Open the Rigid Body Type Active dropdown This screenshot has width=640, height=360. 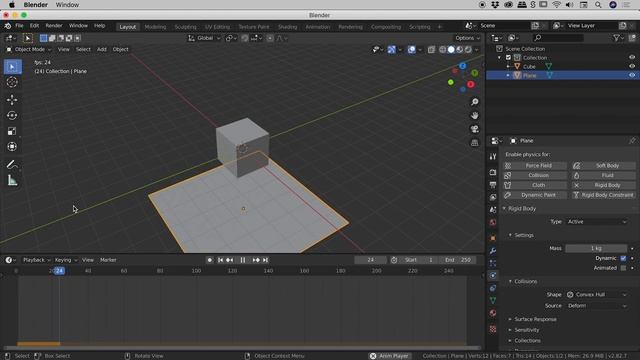[597, 222]
